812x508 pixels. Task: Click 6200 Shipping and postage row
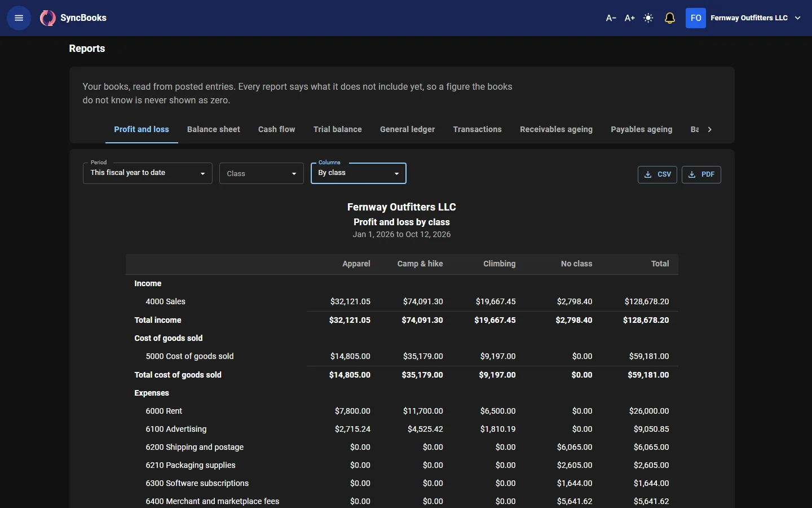pyautogui.click(x=402, y=447)
